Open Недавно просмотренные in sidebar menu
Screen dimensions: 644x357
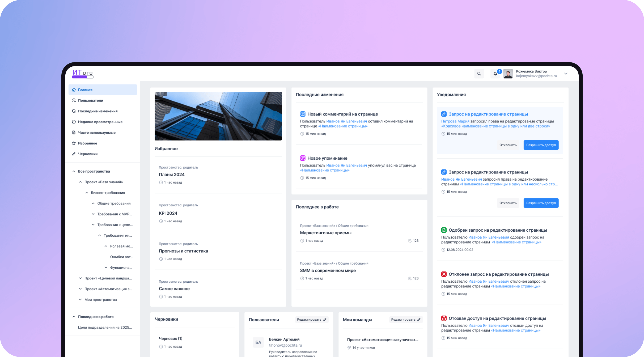pyautogui.click(x=100, y=122)
